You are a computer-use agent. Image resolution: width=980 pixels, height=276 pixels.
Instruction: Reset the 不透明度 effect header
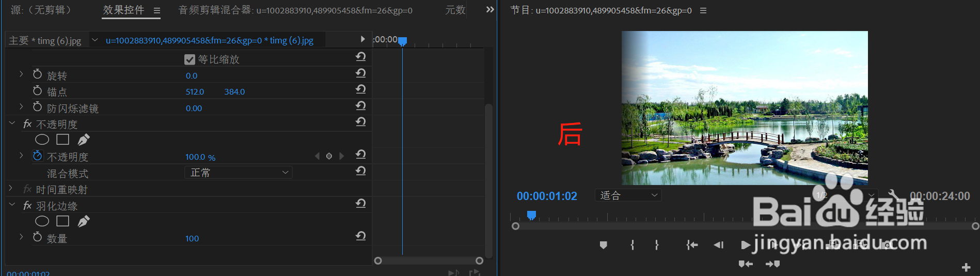coord(361,122)
